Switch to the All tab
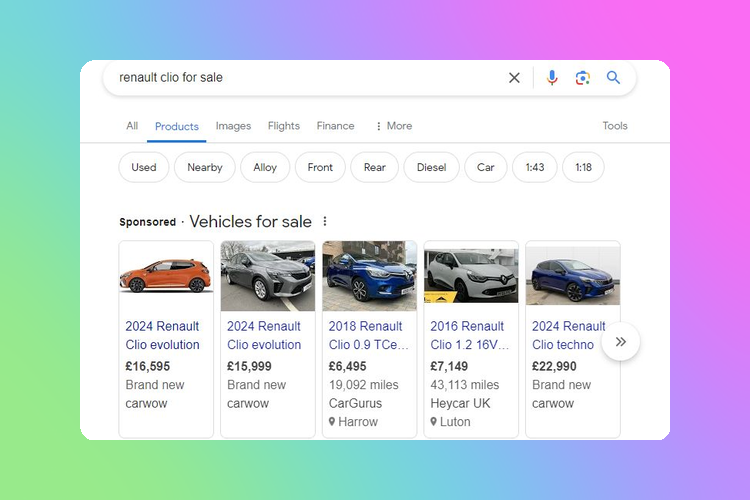The width and height of the screenshot is (750, 500). click(x=132, y=126)
